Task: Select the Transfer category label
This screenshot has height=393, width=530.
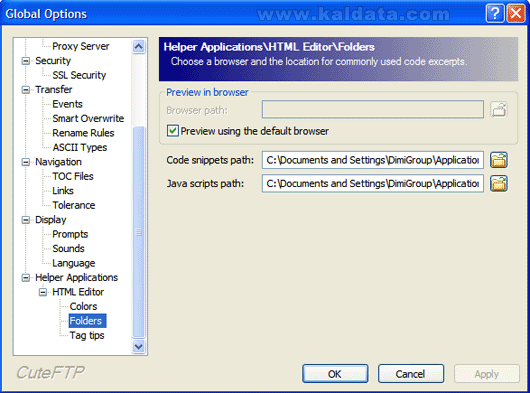Action: (x=54, y=90)
